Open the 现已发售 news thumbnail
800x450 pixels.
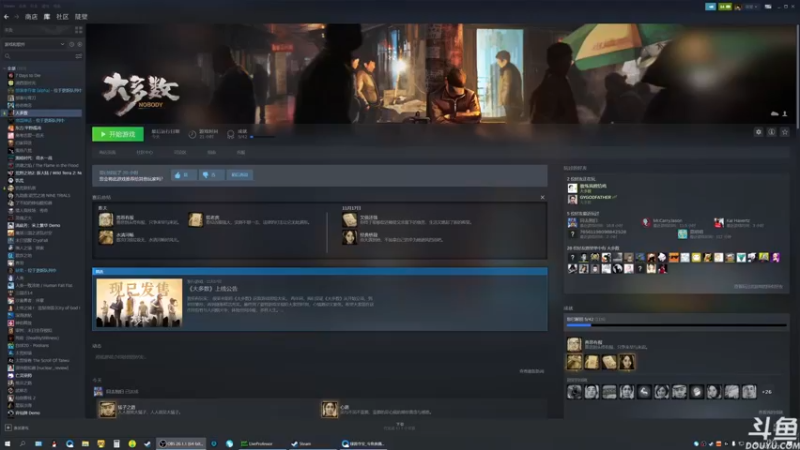(x=139, y=303)
